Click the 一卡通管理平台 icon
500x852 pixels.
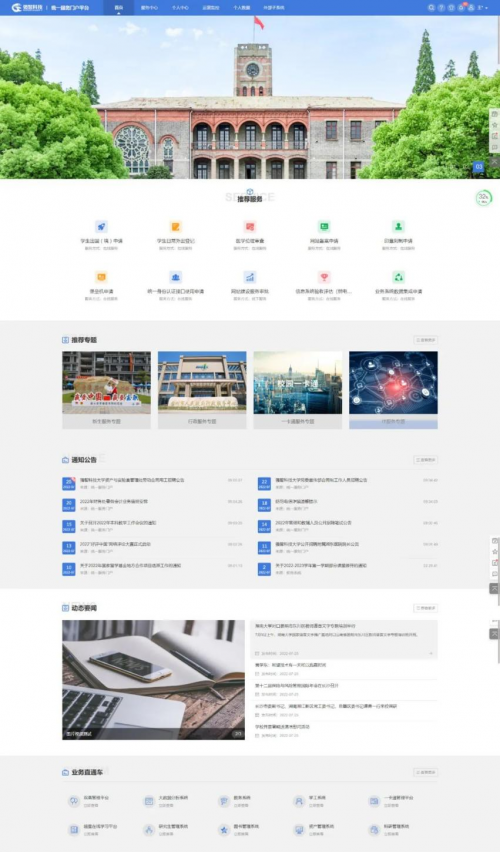(374, 801)
